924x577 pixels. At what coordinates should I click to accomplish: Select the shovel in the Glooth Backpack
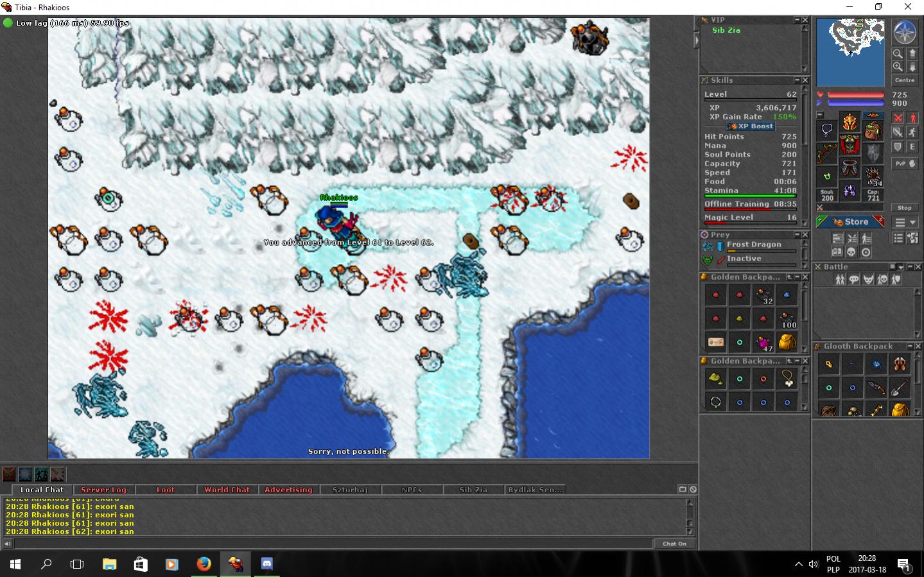click(900, 388)
